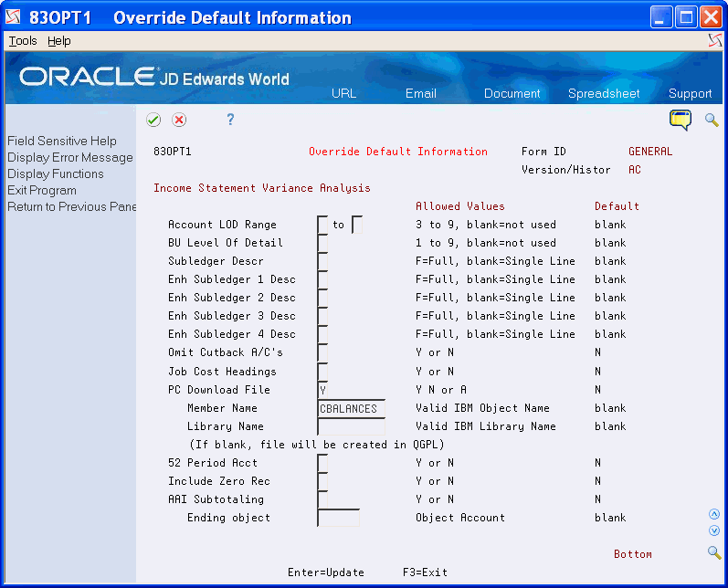Click the scroll down arrow icon
Viewport: 728px width, 588px height.
click(x=714, y=530)
